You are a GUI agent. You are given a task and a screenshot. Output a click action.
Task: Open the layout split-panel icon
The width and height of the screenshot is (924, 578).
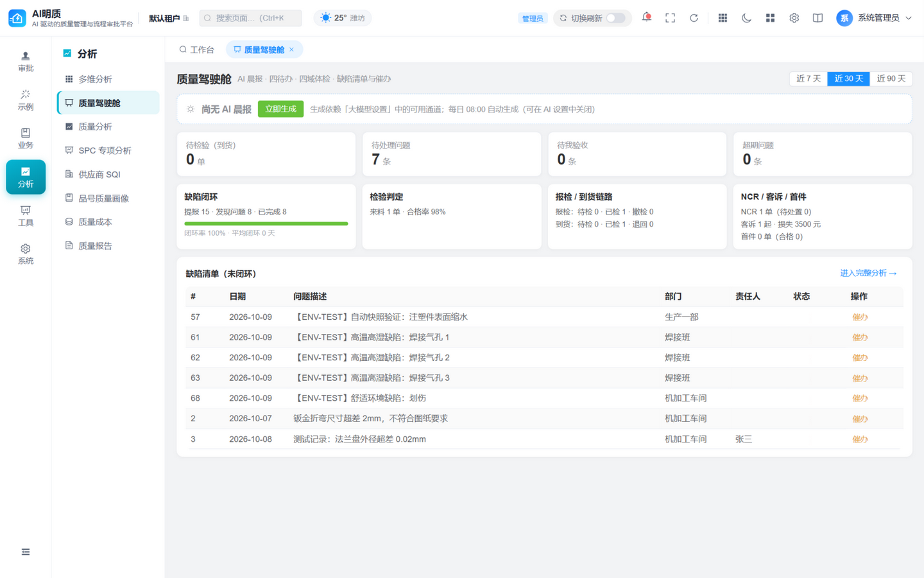point(817,18)
